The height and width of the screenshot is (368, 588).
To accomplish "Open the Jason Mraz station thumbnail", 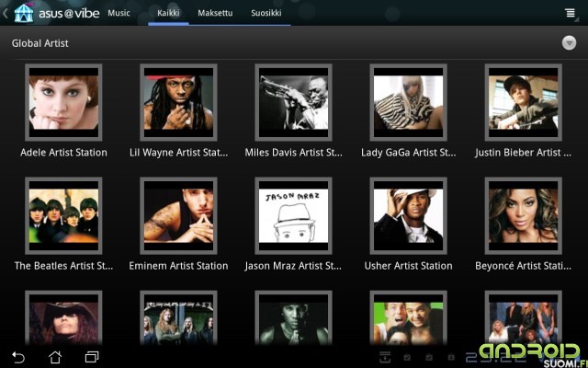I will tap(294, 216).
